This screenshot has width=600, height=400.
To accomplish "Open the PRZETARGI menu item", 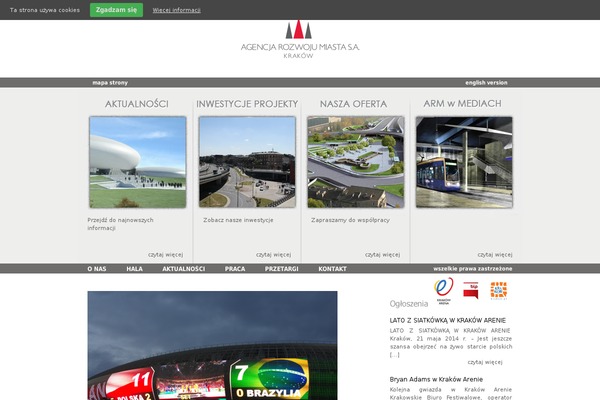I will click(x=282, y=269).
